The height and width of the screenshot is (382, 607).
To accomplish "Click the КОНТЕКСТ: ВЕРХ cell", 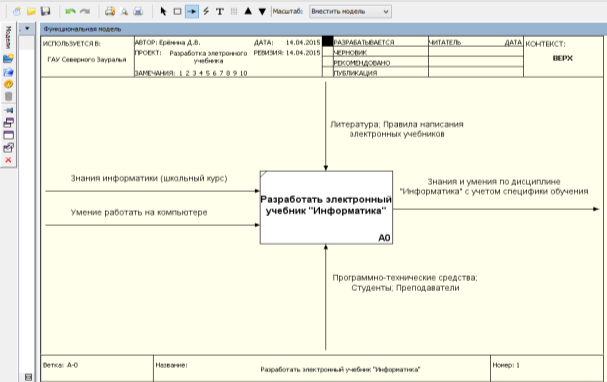I will pyautogui.click(x=563, y=57).
